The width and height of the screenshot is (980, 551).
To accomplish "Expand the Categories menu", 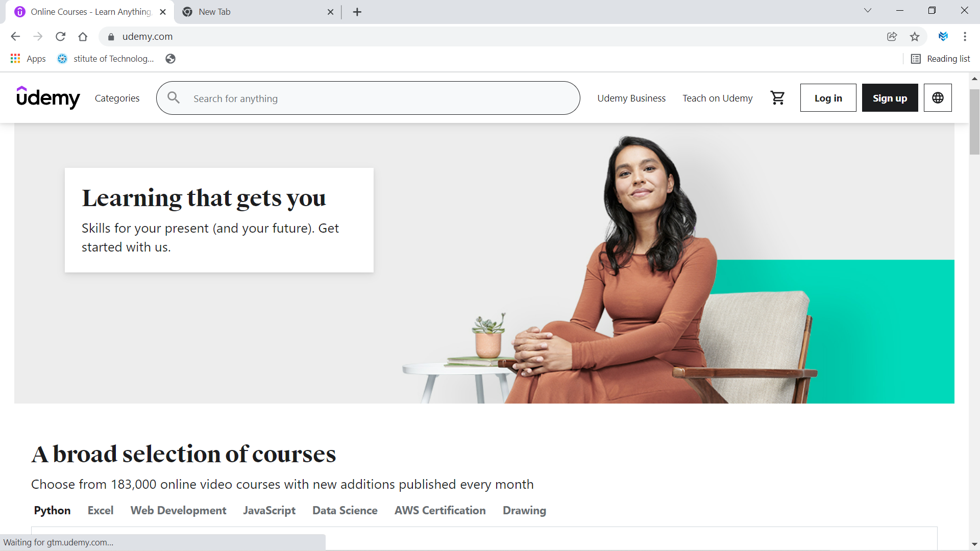I will click(x=117, y=98).
